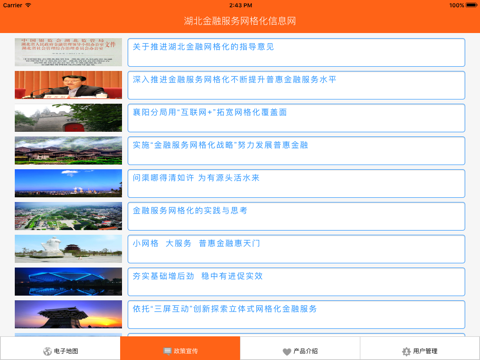Open the 电子地图 tab with globe icon
Image resolution: width=480 pixels, height=360 pixels.
(x=60, y=348)
